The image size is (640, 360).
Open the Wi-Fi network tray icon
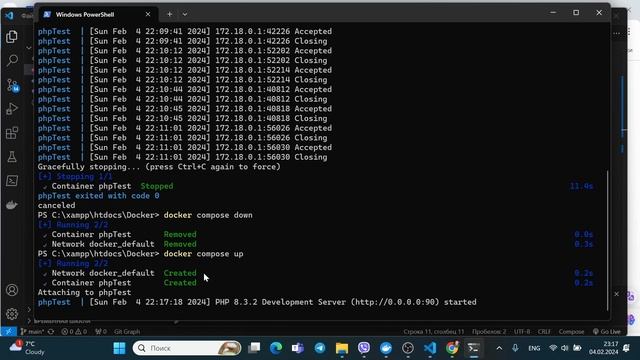(x=553, y=348)
